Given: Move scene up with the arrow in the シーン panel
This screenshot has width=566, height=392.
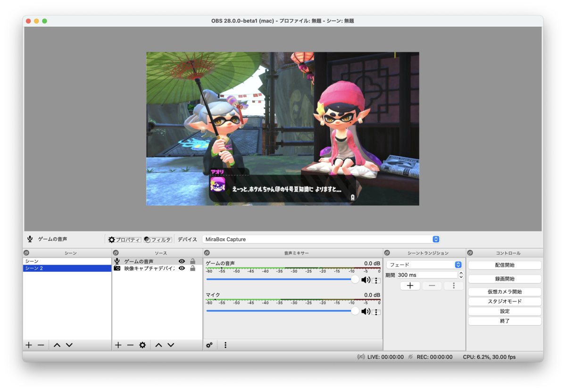Looking at the screenshot, I should pyautogui.click(x=57, y=345).
